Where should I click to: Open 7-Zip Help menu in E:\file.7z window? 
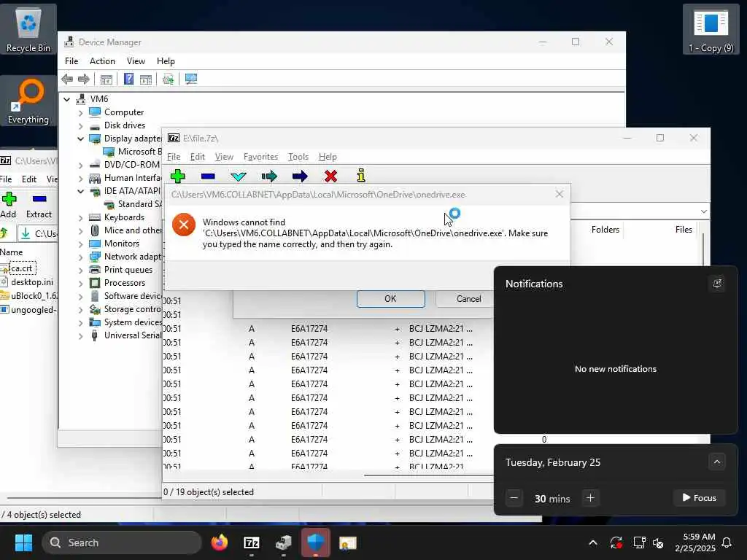pos(328,157)
